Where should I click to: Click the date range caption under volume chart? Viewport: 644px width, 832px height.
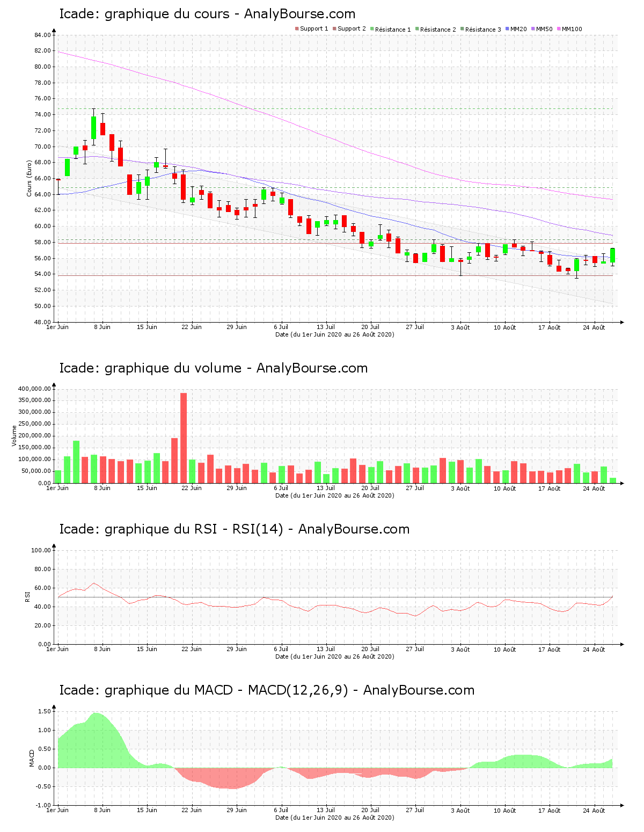pos(335,495)
